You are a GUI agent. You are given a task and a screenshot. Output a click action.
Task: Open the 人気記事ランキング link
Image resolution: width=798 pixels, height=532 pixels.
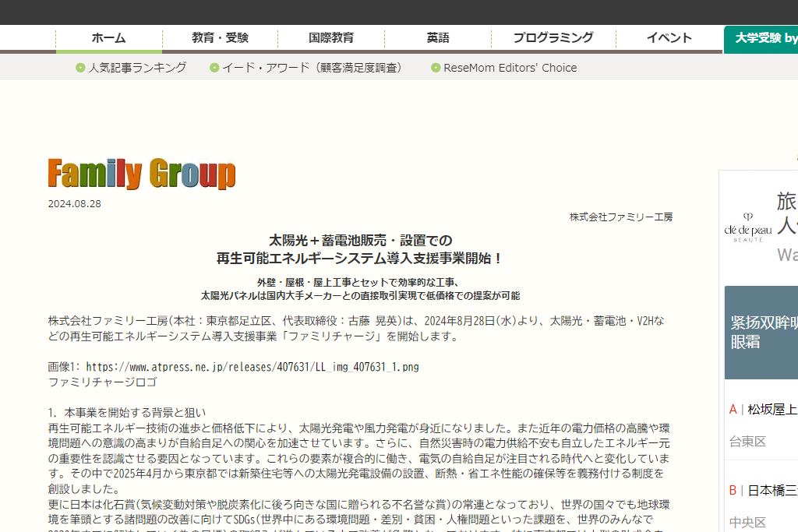pos(137,68)
